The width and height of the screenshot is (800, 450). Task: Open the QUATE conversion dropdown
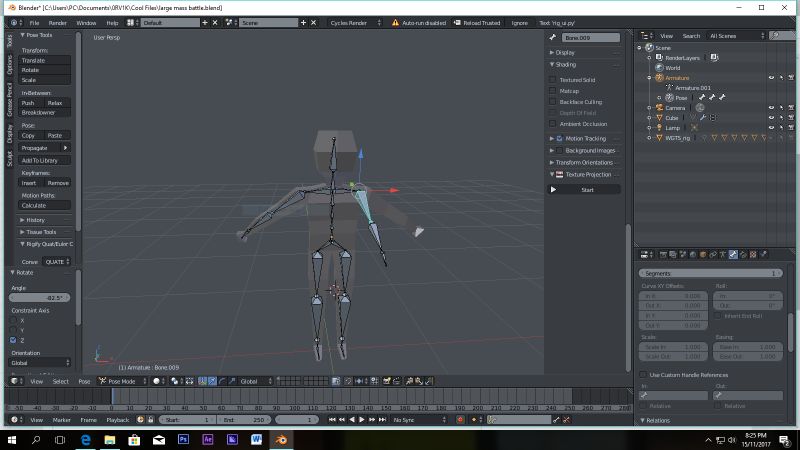(x=56, y=262)
